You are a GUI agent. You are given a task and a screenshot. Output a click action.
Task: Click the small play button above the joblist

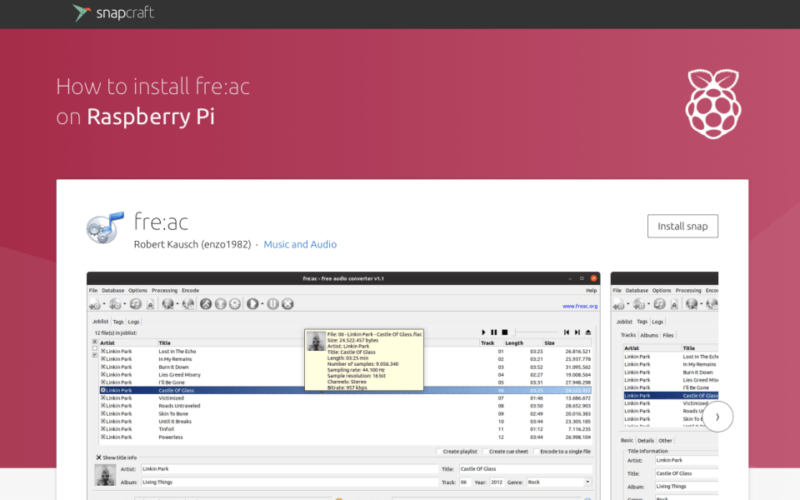(x=483, y=332)
